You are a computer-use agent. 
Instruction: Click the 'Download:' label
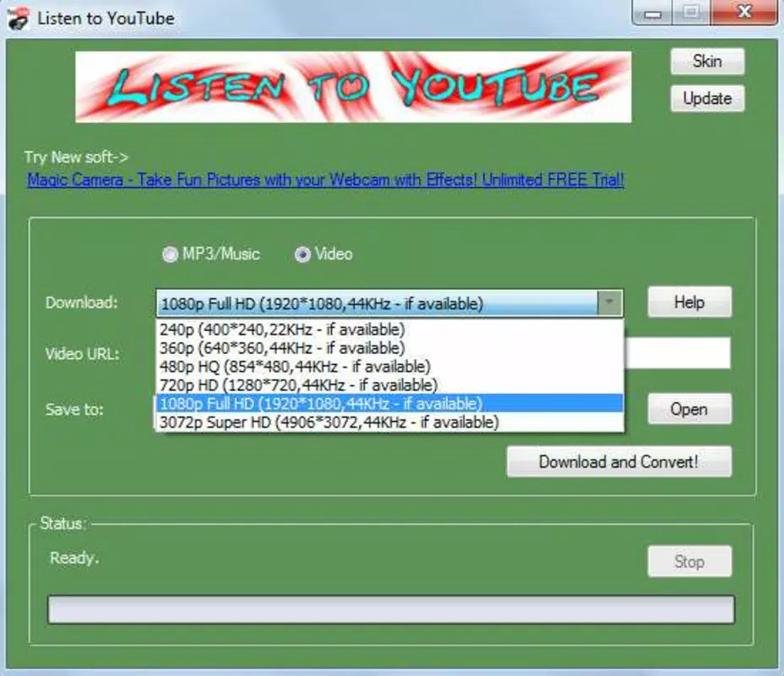tap(82, 303)
